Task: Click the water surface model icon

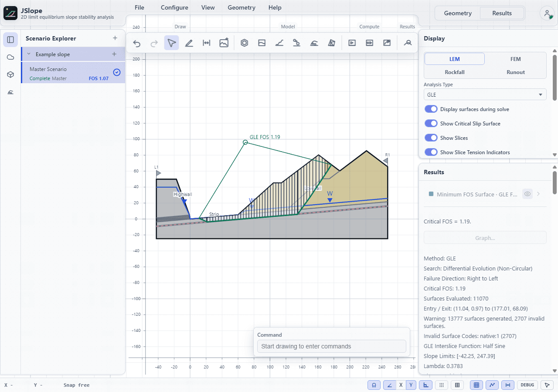Action: pos(262,43)
